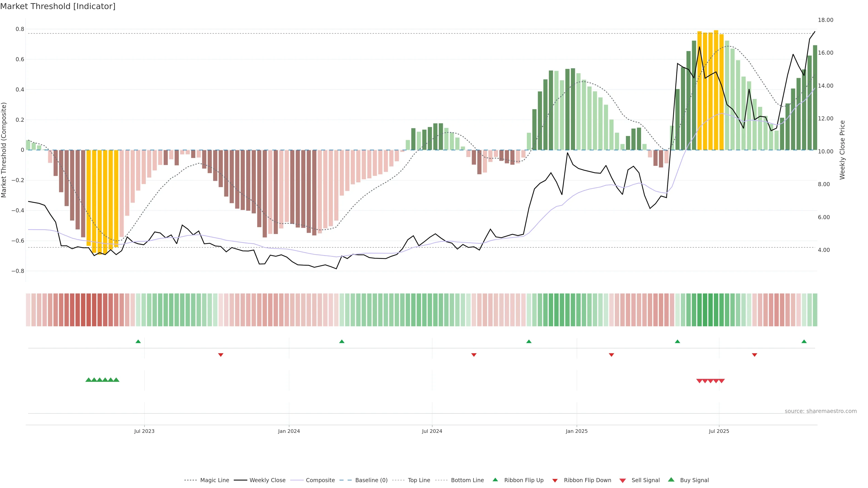
Task: Click the Sell Signal legend icon
Action: tap(622, 481)
